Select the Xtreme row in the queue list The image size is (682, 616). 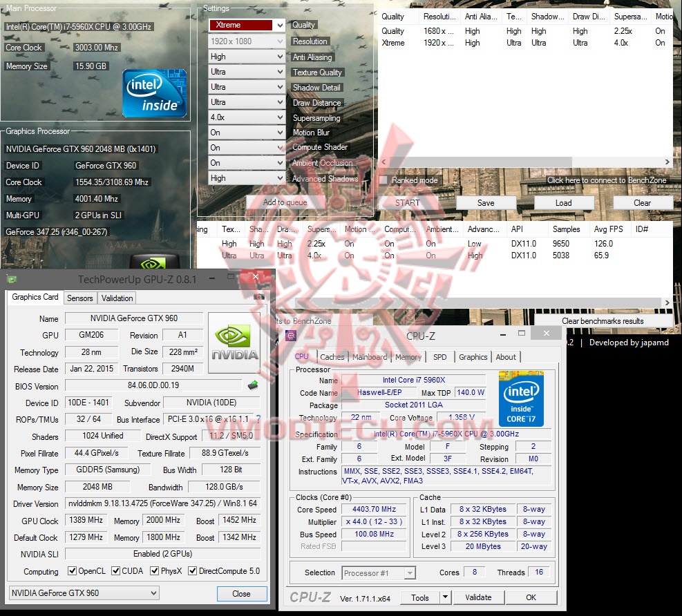pos(525,43)
